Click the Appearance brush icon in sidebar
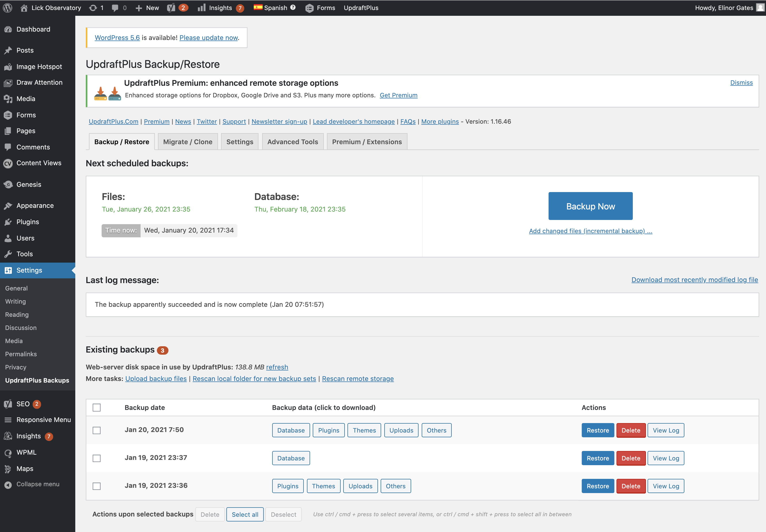 pos(8,206)
